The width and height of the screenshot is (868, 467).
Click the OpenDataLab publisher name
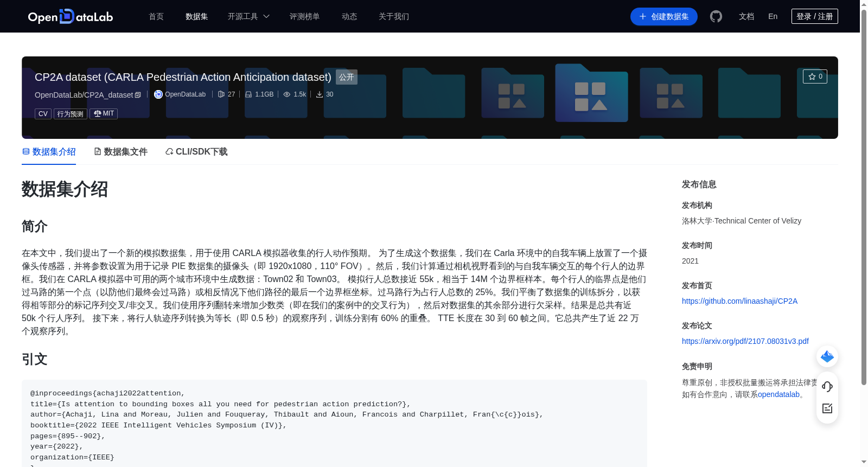click(x=186, y=94)
